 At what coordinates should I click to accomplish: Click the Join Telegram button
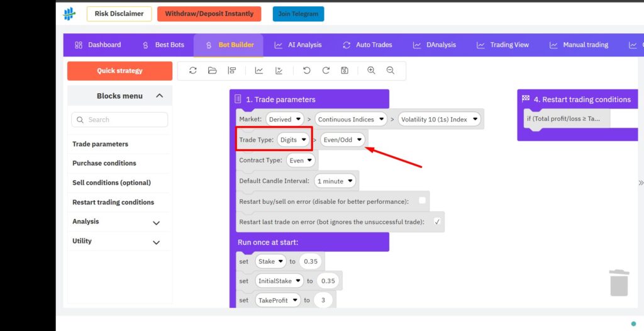click(x=298, y=14)
